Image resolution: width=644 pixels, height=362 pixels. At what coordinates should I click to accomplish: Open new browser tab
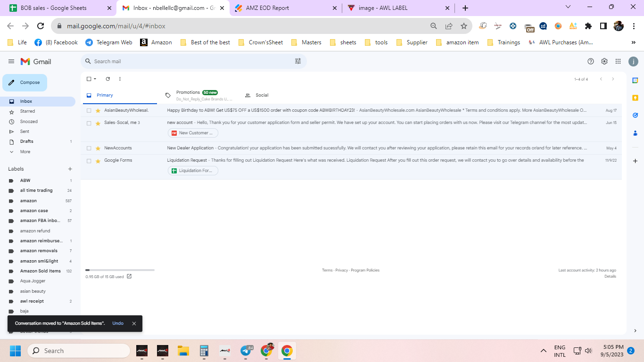[x=465, y=8]
